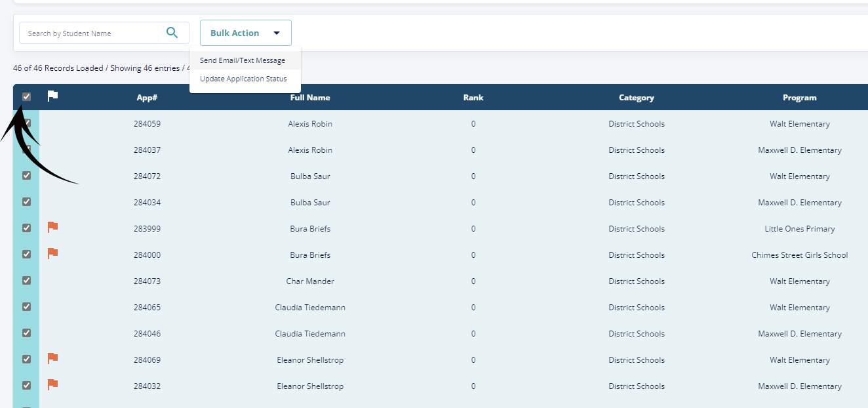868x408 pixels.
Task: Toggle the select-all checkbox in table header
Action: tap(26, 97)
